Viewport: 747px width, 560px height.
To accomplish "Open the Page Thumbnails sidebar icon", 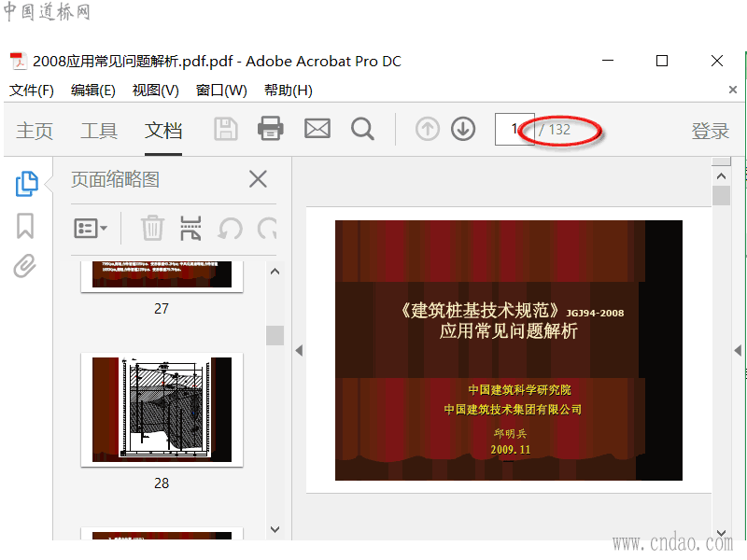I will [27, 184].
